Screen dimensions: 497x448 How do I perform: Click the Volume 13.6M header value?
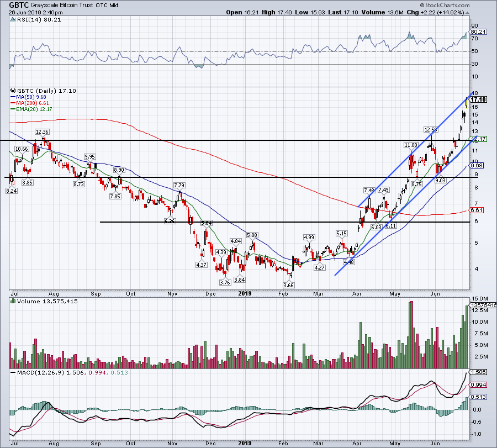(382, 12)
